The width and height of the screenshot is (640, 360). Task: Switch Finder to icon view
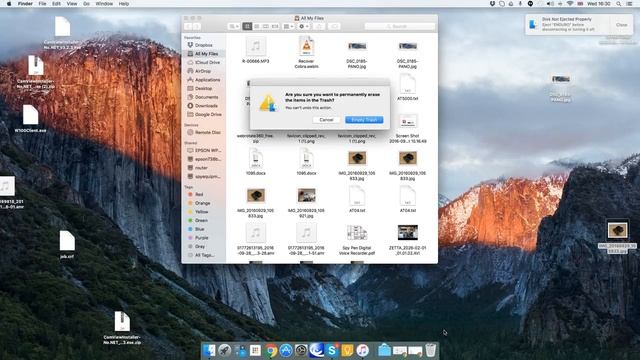247,27
